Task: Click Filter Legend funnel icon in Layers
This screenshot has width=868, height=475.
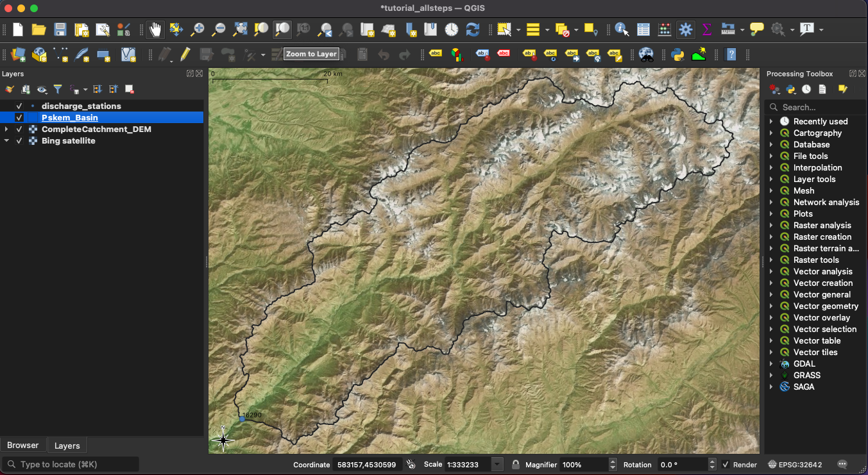Action: (x=58, y=89)
